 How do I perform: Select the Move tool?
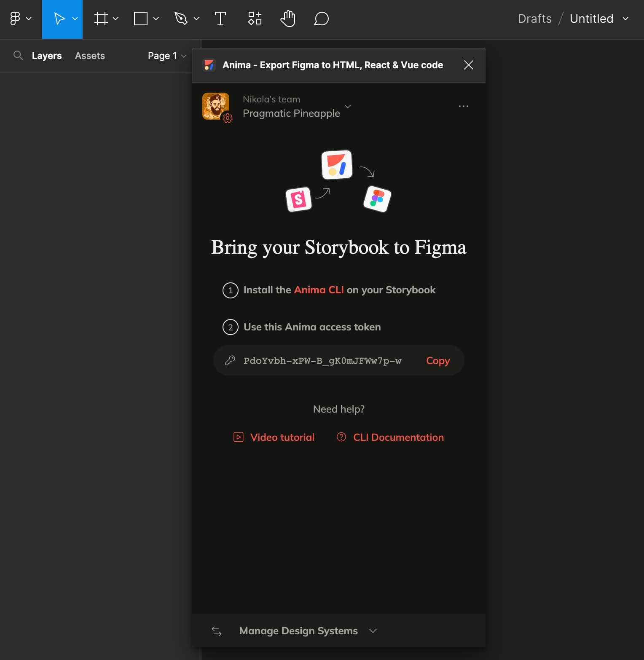tap(59, 19)
